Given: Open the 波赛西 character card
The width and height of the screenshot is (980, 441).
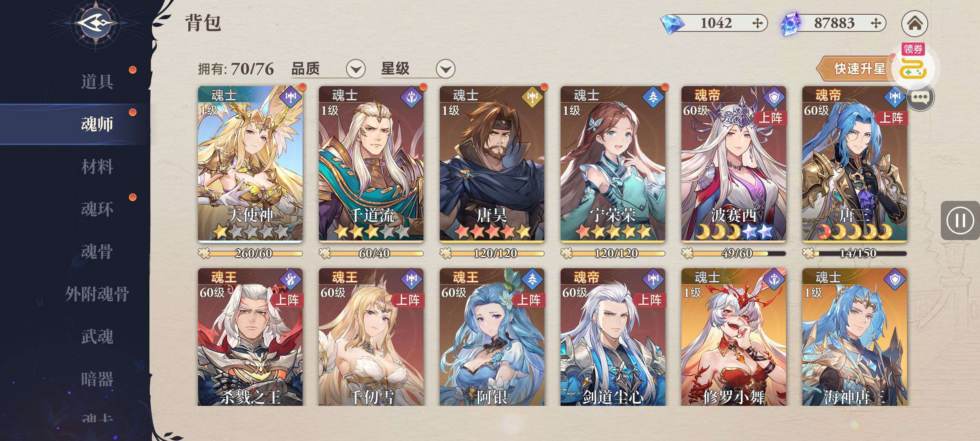Looking at the screenshot, I should [x=733, y=164].
